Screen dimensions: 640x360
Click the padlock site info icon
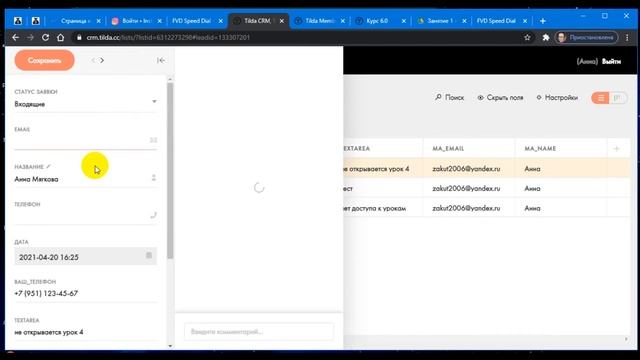79,38
